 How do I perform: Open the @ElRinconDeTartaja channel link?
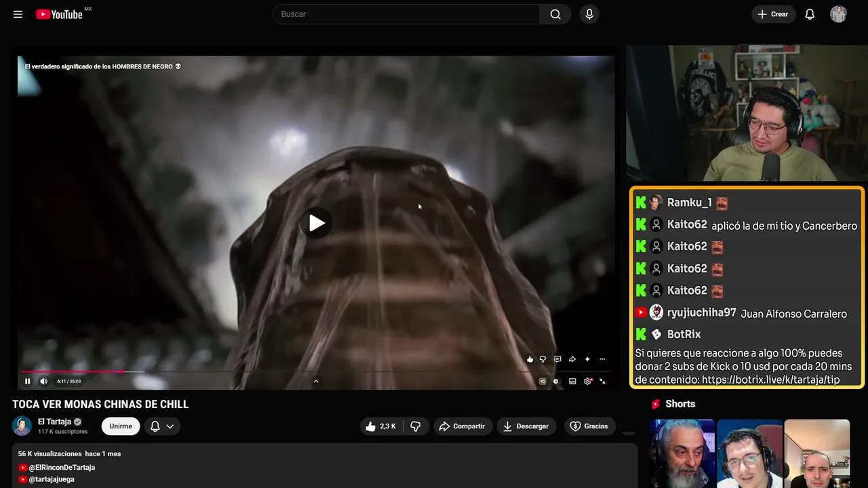62,468
